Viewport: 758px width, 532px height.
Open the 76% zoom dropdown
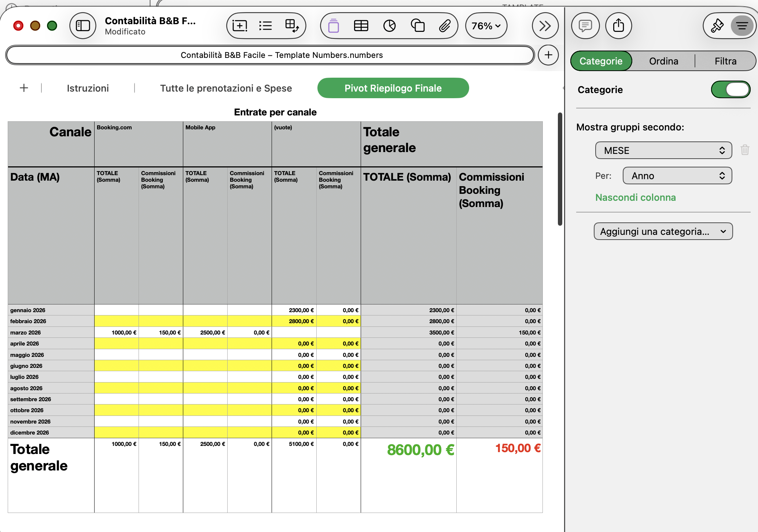pyautogui.click(x=486, y=26)
